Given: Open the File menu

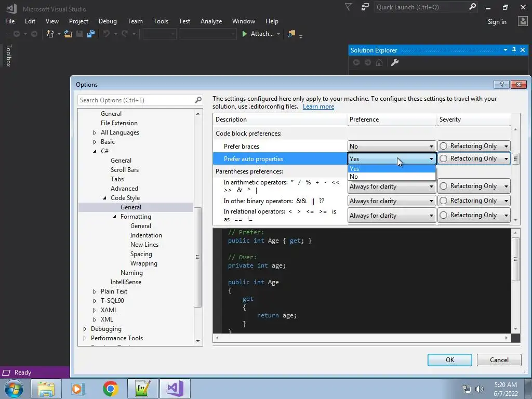Looking at the screenshot, I should click(x=10, y=21).
